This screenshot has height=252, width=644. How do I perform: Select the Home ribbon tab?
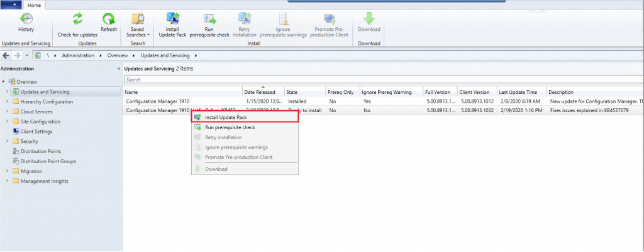point(34,5)
